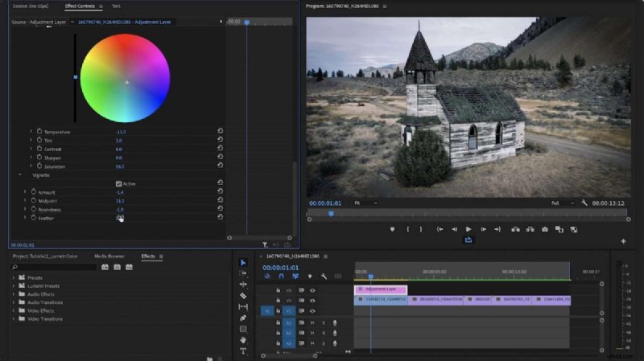Screen dimensions: 644x361
Task: Reset the Temperature parameter
Action: click(x=220, y=131)
